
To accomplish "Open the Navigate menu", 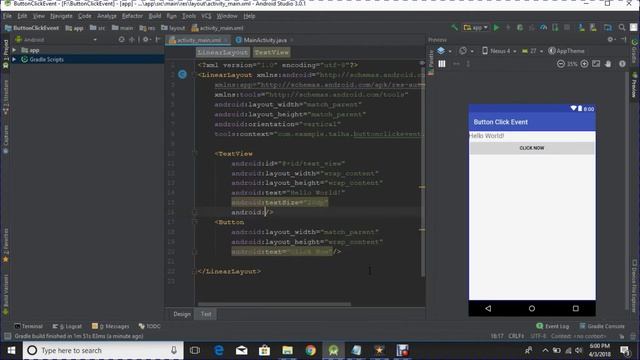I will click(x=61, y=16).
